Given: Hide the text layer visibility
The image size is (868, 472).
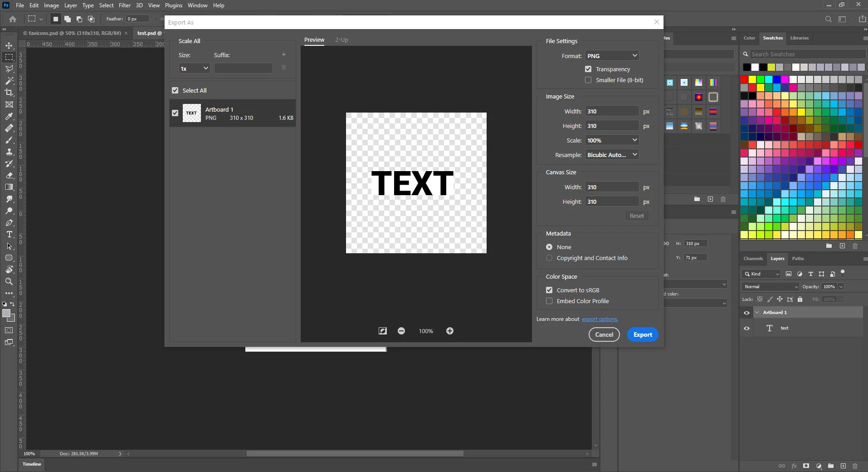Looking at the screenshot, I should [746, 328].
